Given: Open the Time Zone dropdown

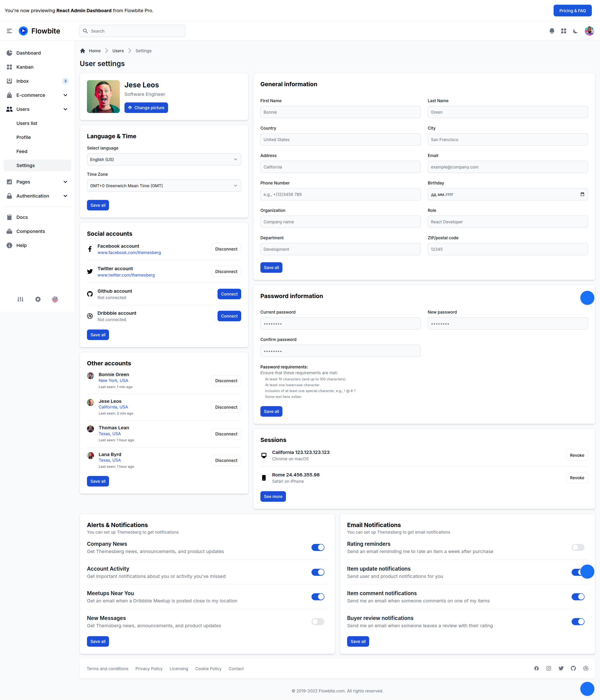Looking at the screenshot, I should point(164,186).
